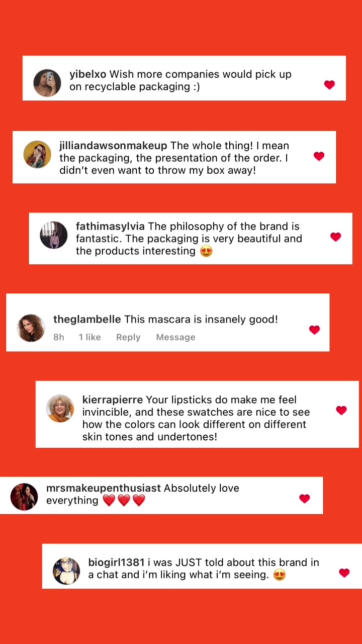Open theglambelle's avatar
The height and width of the screenshot is (644, 362).
click(x=31, y=328)
